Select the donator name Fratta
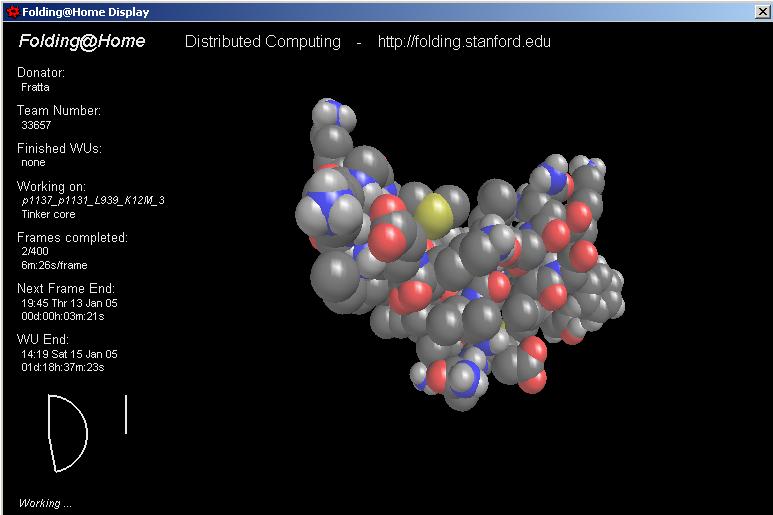This screenshot has width=773, height=515. [35, 87]
